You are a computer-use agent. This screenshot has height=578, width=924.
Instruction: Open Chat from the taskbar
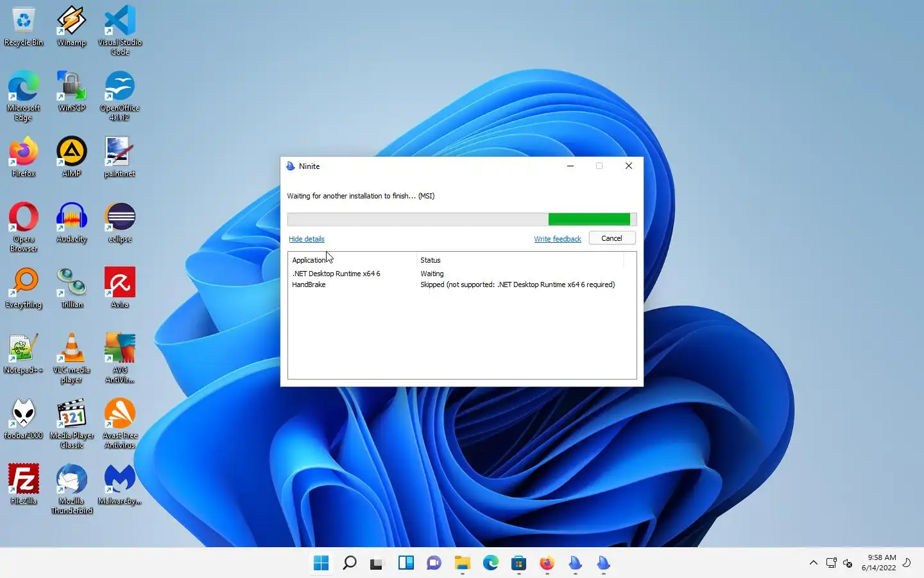[x=434, y=563]
